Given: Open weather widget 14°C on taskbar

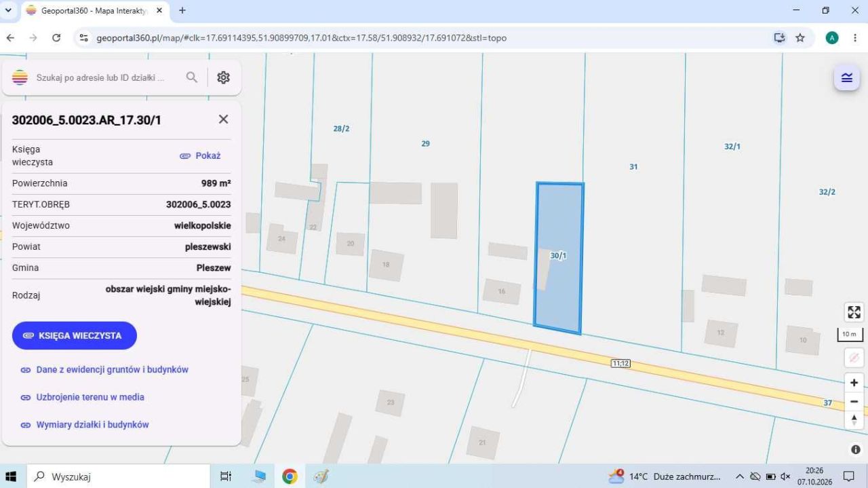Looking at the screenshot, I should click(x=665, y=476).
